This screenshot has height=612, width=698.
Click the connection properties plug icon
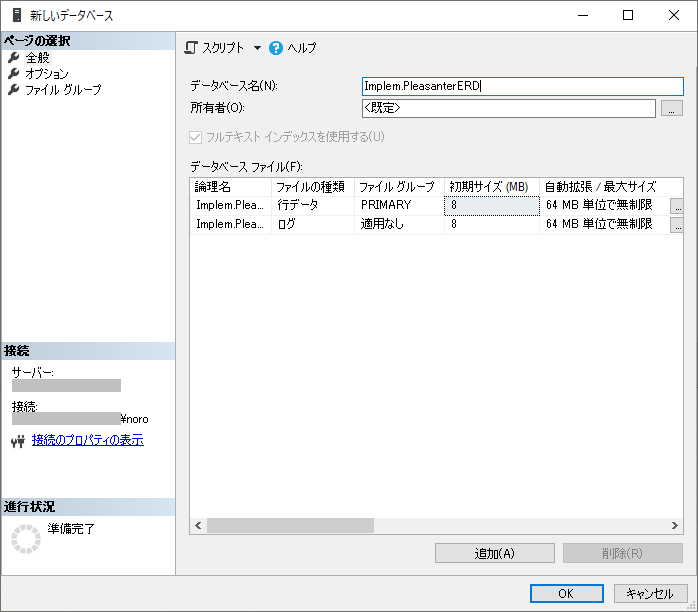18,442
